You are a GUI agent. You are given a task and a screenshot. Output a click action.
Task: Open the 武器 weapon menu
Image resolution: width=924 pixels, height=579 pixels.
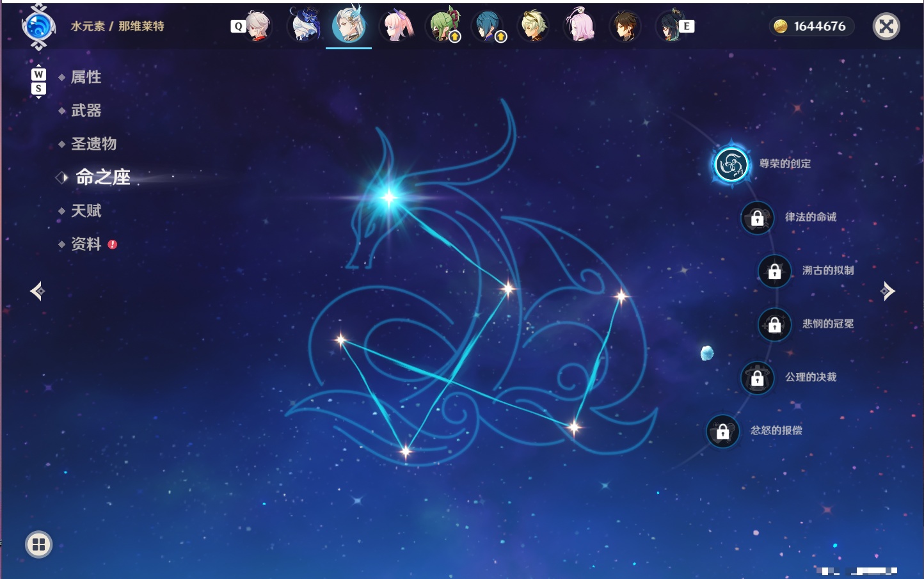[x=86, y=111]
